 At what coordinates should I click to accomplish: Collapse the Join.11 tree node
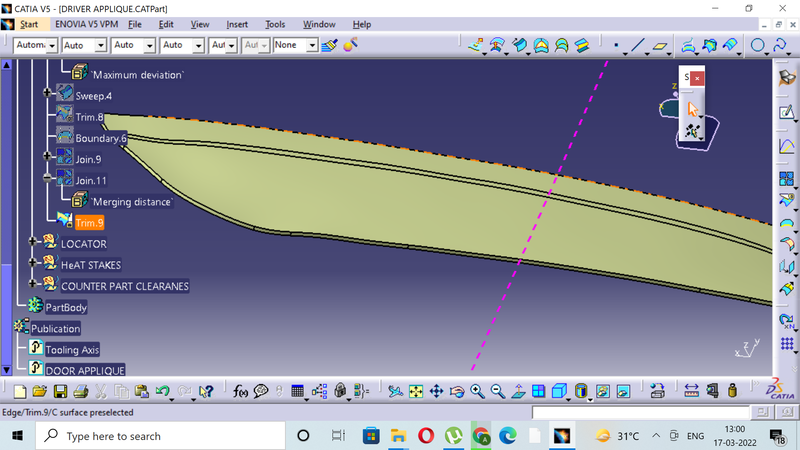[x=48, y=179]
